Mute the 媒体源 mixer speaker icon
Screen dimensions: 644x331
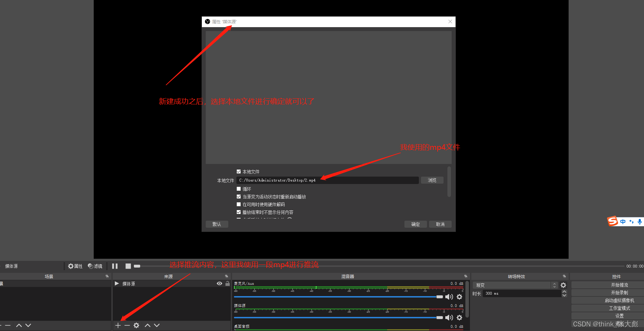[449, 318]
